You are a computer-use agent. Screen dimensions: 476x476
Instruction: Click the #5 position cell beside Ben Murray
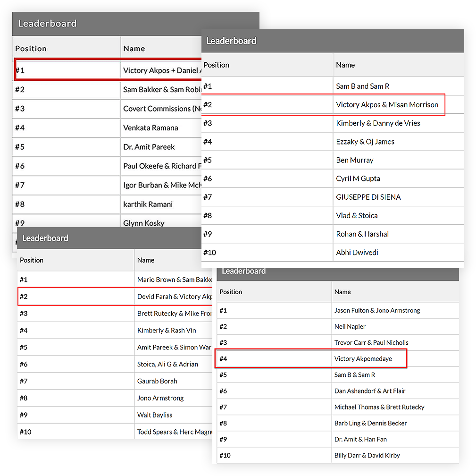point(267,160)
